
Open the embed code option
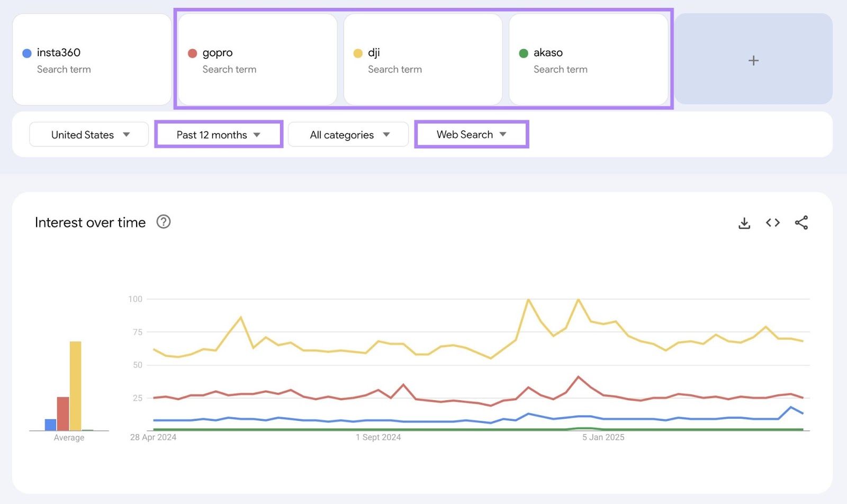click(772, 222)
